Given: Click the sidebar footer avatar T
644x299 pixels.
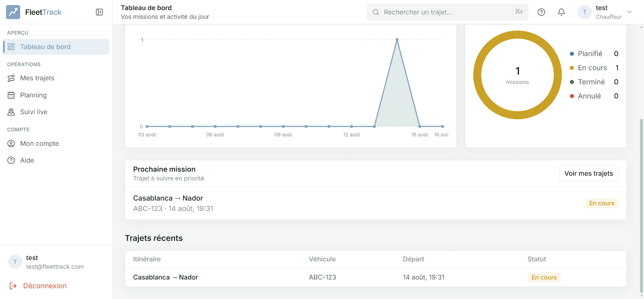Looking at the screenshot, I should [x=15, y=262].
